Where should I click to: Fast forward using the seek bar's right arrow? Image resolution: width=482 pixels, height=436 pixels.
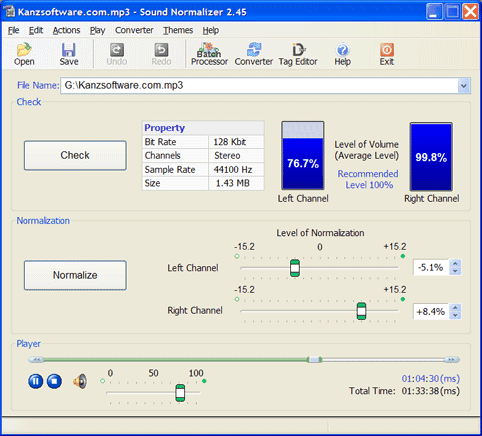tap(452, 360)
